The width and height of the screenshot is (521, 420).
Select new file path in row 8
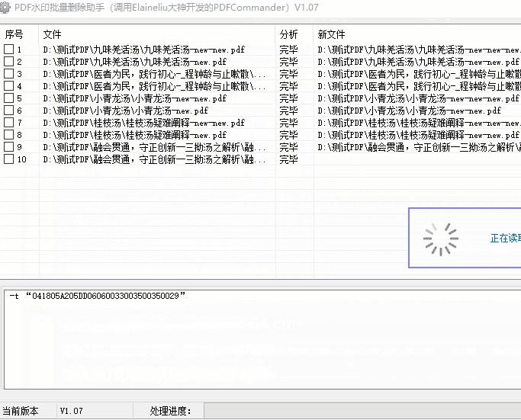click(418, 135)
